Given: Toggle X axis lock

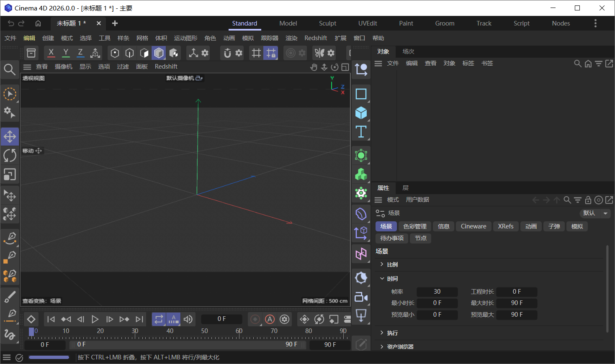Looking at the screenshot, I should [x=51, y=53].
